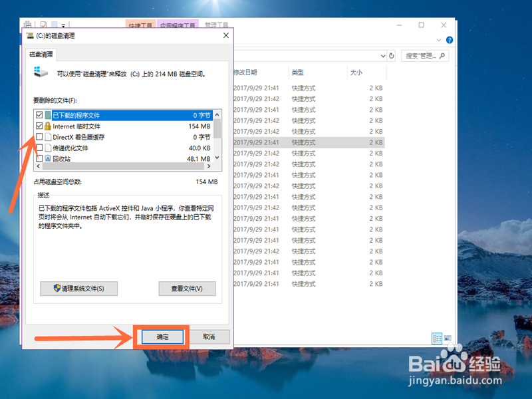Click the horizontal scroll left arrow
The width and height of the screenshot is (532, 399).
[39, 166]
